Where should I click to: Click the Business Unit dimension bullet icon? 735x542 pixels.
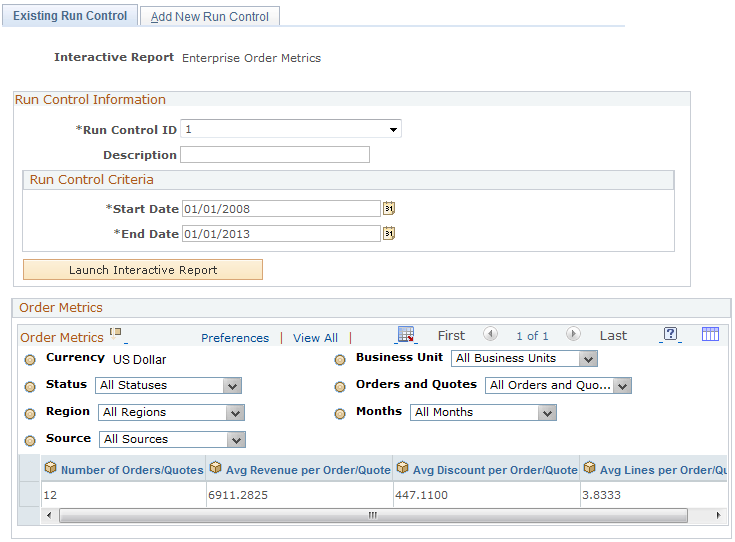[340, 360]
